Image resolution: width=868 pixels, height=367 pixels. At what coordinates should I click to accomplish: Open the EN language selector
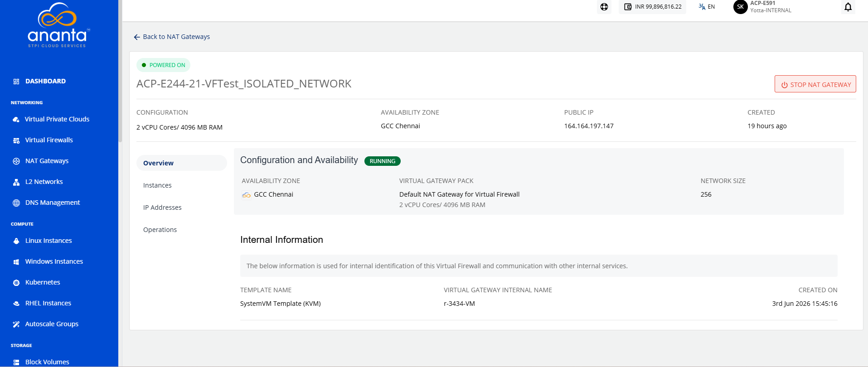[x=707, y=7]
